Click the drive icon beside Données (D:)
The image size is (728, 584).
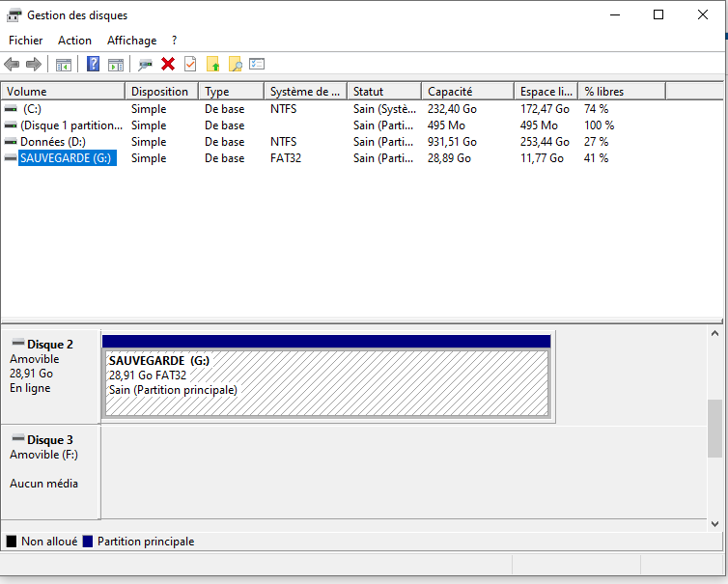pyautogui.click(x=11, y=142)
